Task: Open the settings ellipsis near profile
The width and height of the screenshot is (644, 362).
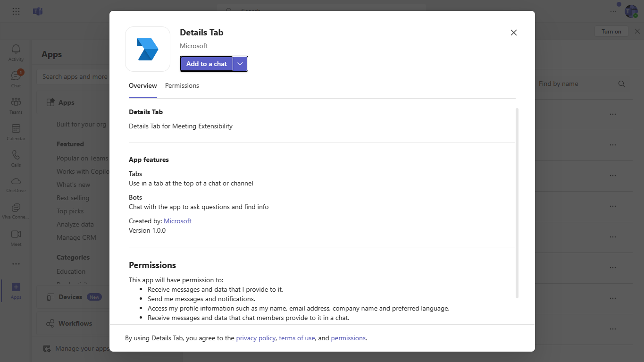Action: [x=613, y=11]
